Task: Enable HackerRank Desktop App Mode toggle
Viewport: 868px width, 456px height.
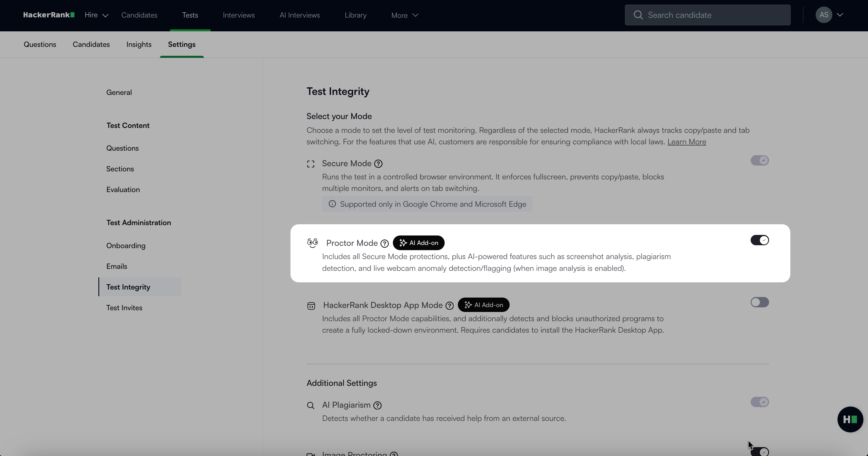Action: tap(760, 302)
